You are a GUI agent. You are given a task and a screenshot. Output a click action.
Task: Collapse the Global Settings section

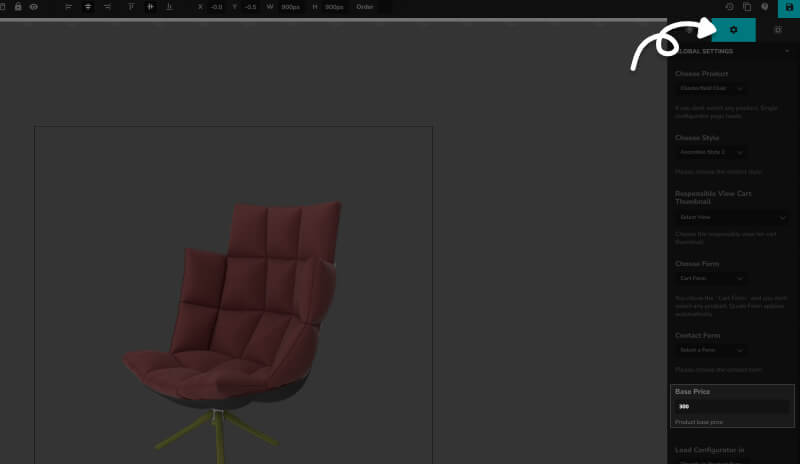pos(787,51)
